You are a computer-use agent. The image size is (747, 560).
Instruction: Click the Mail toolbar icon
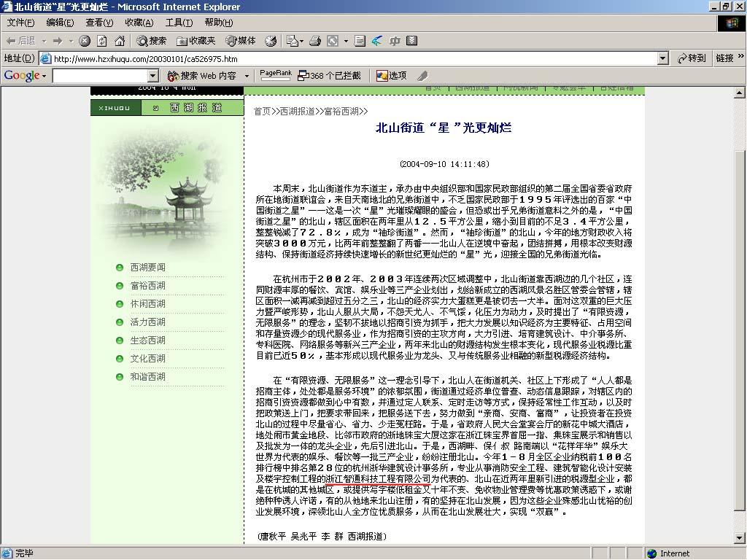click(x=292, y=41)
